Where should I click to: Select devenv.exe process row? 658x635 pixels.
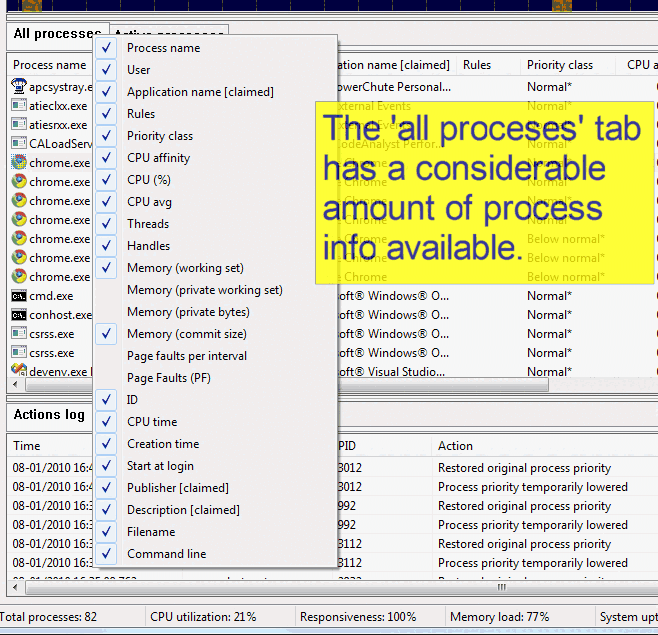(x=50, y=371)
